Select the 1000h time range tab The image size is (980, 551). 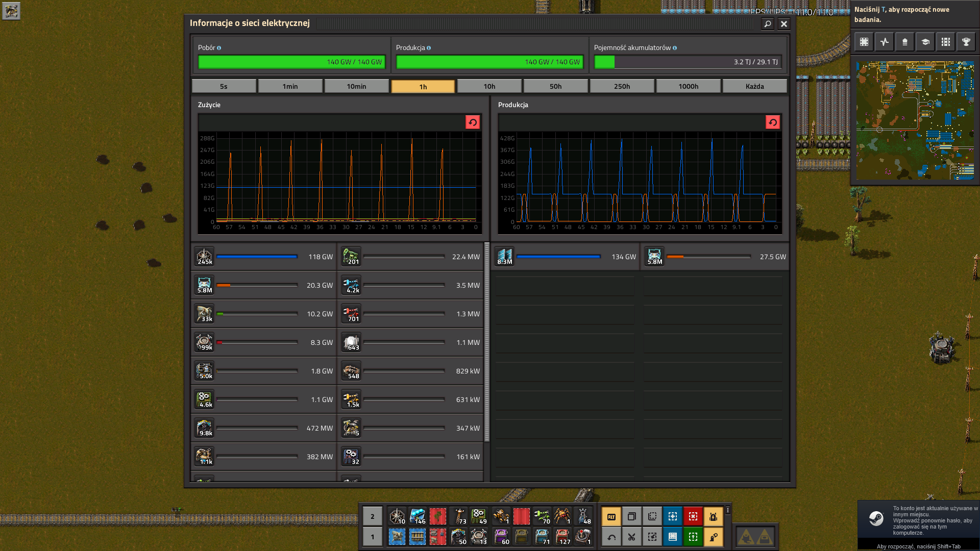tap(688, 86)
